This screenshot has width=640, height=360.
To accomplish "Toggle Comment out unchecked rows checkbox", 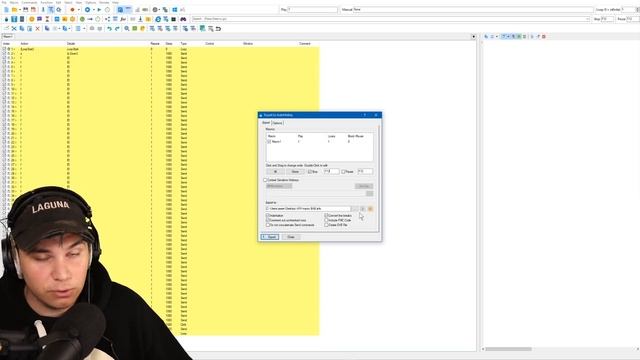I will click(x=268, y=220).
